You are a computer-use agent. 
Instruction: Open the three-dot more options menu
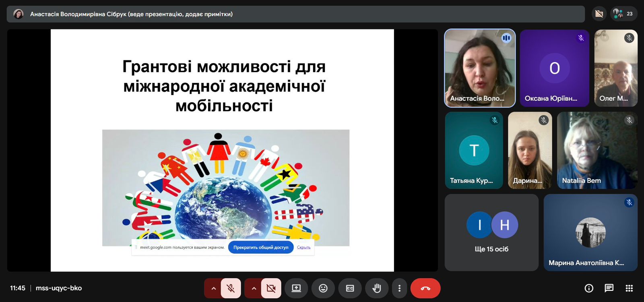pos(399,288)
